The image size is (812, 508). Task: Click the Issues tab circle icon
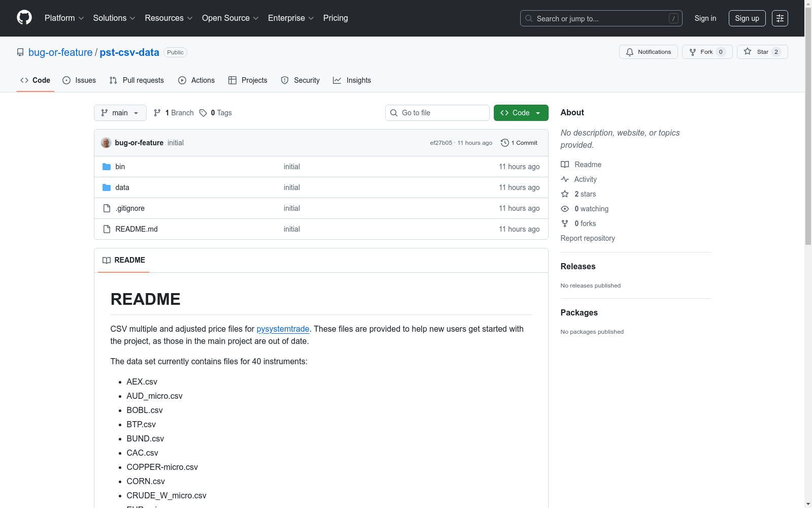tap(66, 80)
